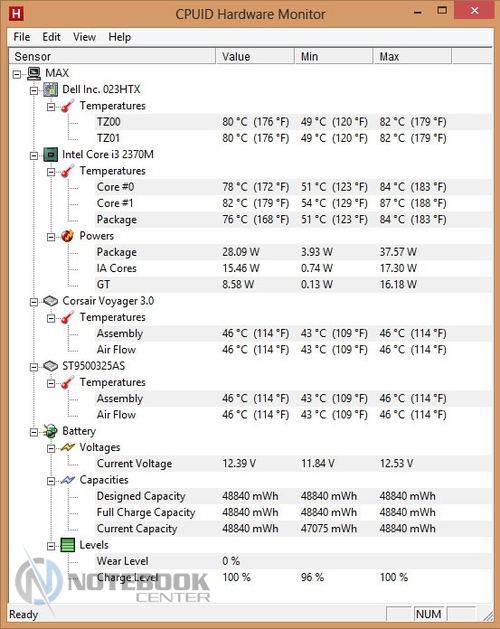Click the Intel Core i3 2370M chip icon
Screen dimensions: 500x629
coord(51,154)
